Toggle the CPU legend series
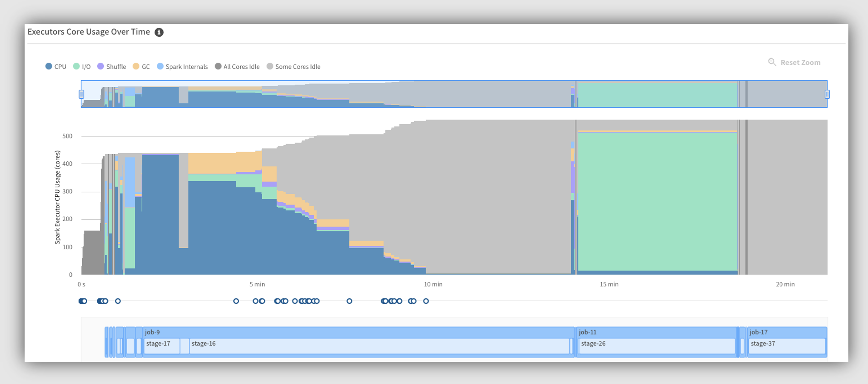This screenshot has height=384, width=868. click(56, 67)
